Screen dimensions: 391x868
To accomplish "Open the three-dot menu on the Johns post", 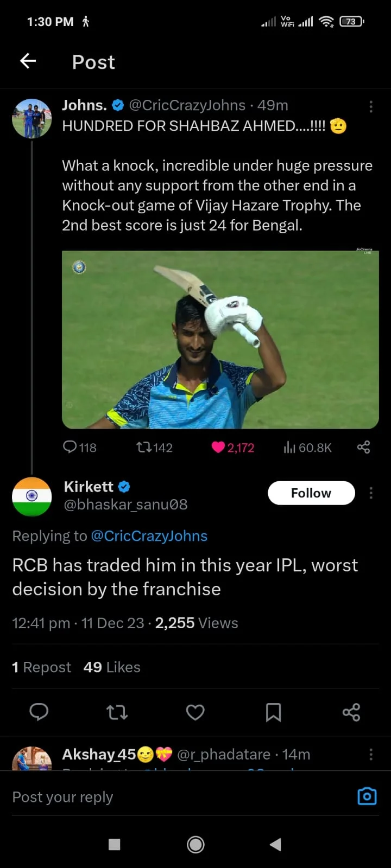I will pos(371,106).
